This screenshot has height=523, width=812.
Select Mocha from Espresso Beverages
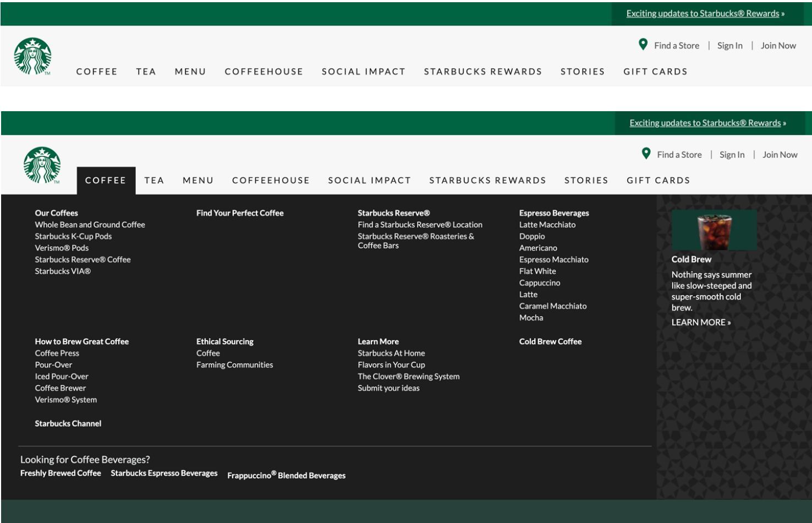(531, 318)
